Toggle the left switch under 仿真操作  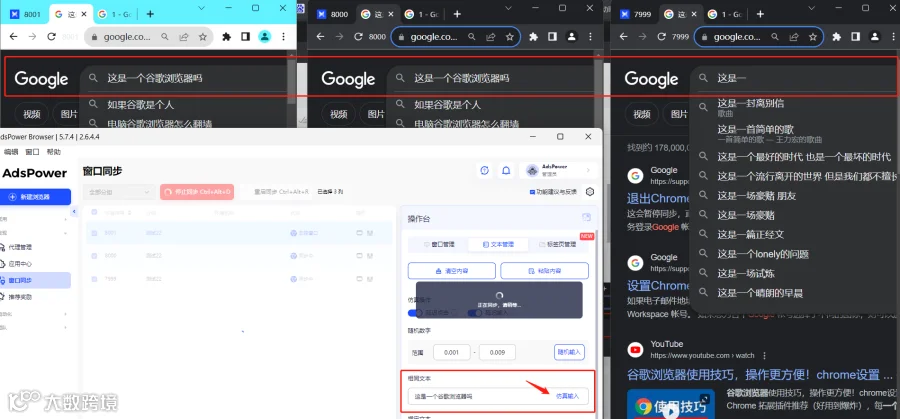pos(415,313)
